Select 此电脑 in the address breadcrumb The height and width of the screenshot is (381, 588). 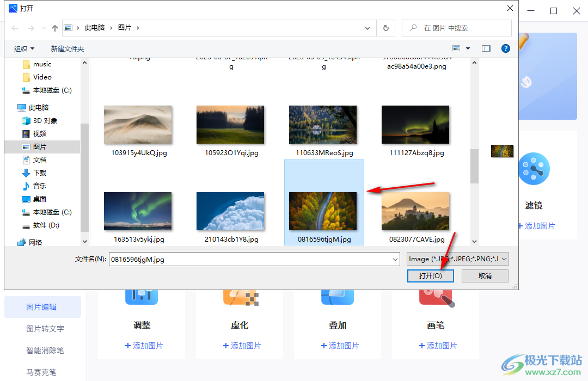pos(95,28)
